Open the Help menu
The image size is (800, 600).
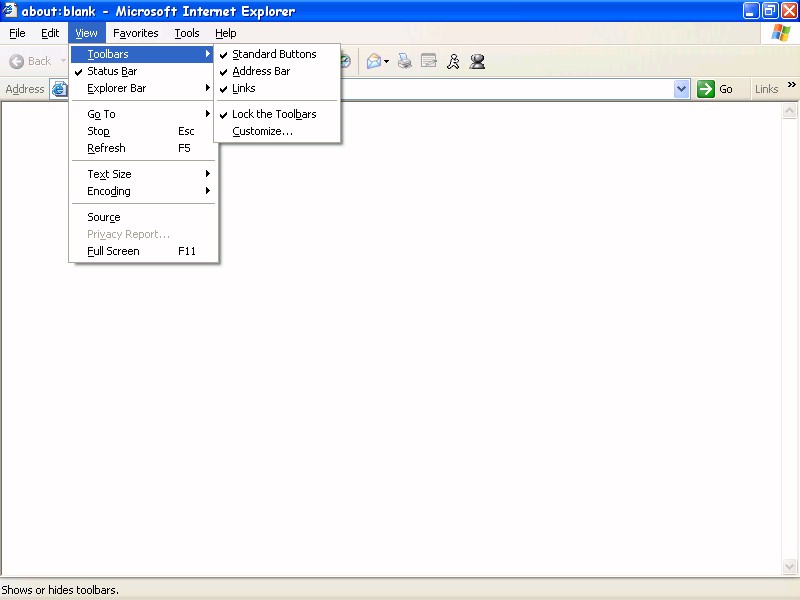226,33
